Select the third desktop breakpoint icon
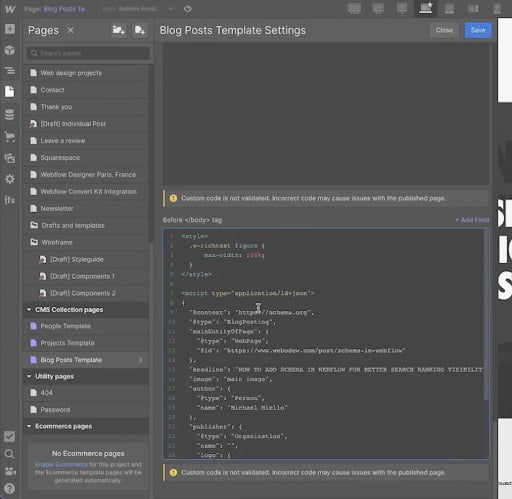The image size is (512, 499). coord(402,8)
